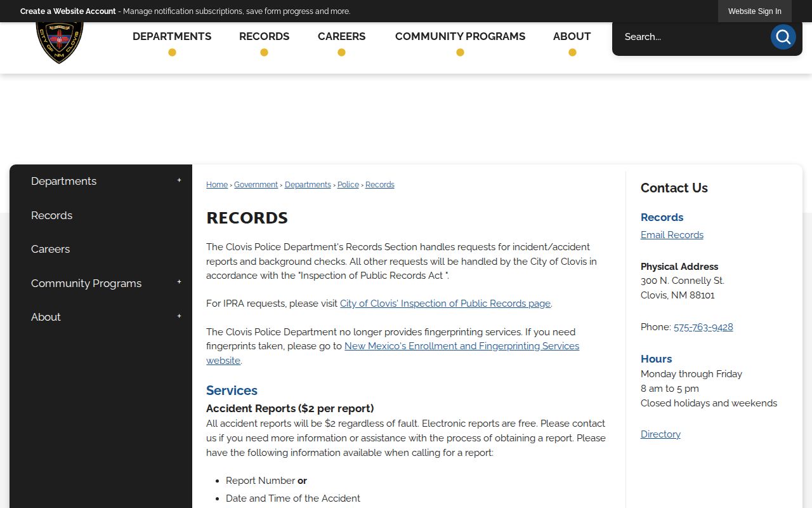The image size is (812, 508).
Task: Select Records in the sidebar menu
Action: pos(51,215)
